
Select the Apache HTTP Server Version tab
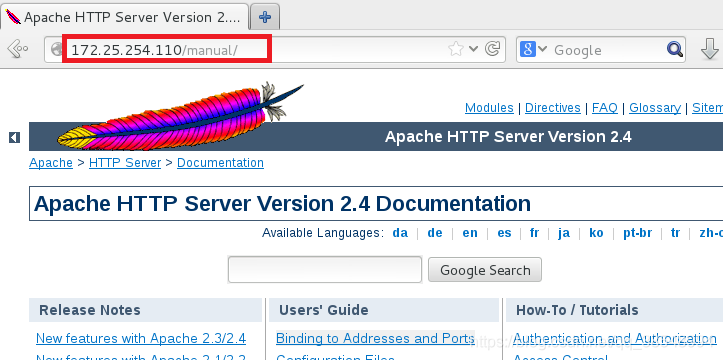[124, 18]
